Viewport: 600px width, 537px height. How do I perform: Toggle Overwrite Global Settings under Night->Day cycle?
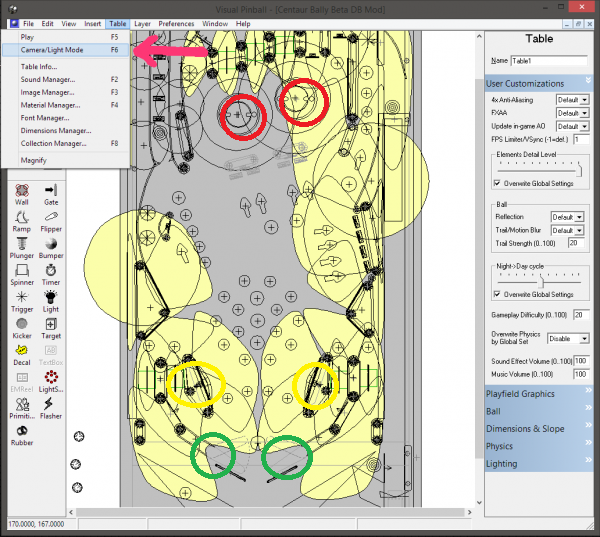[497, 294]
